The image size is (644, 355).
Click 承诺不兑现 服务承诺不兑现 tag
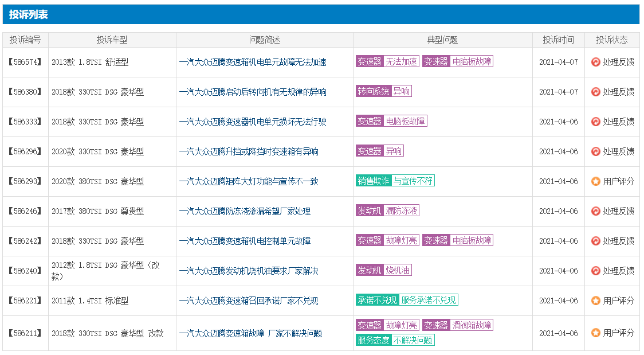pos(407,300)
